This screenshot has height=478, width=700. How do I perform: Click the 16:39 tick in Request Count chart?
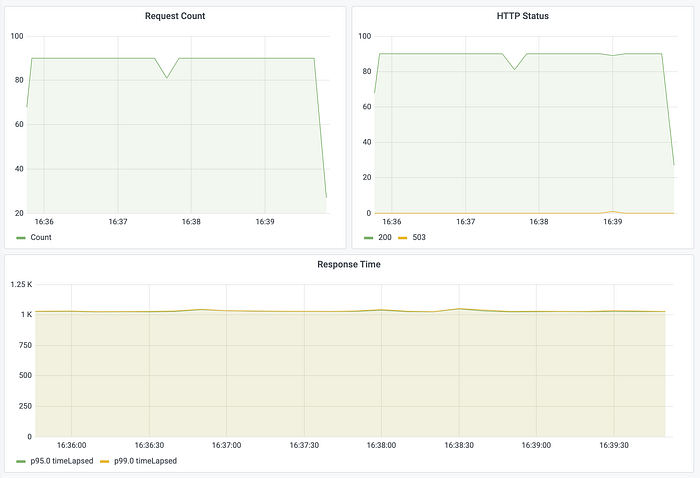265,222
